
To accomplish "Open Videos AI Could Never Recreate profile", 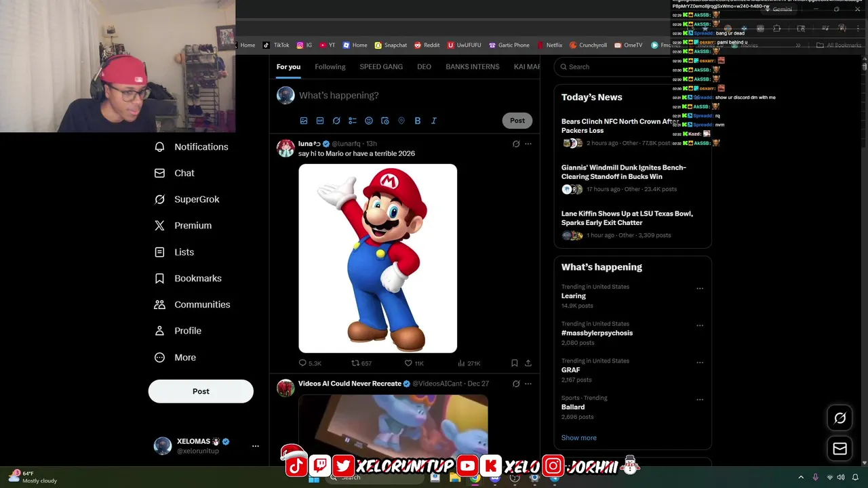I will pos(350,384).
